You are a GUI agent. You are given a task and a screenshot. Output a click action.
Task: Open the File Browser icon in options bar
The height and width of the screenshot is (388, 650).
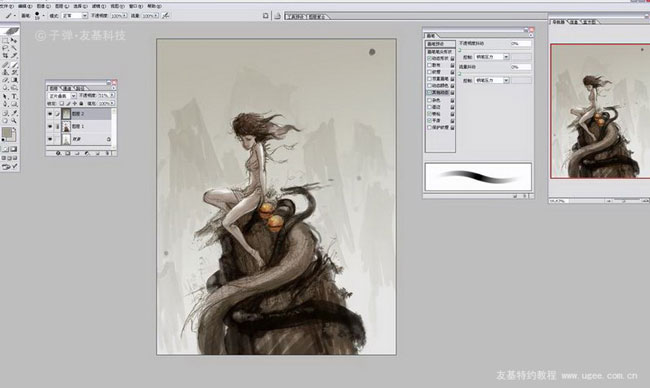[277, 16]
